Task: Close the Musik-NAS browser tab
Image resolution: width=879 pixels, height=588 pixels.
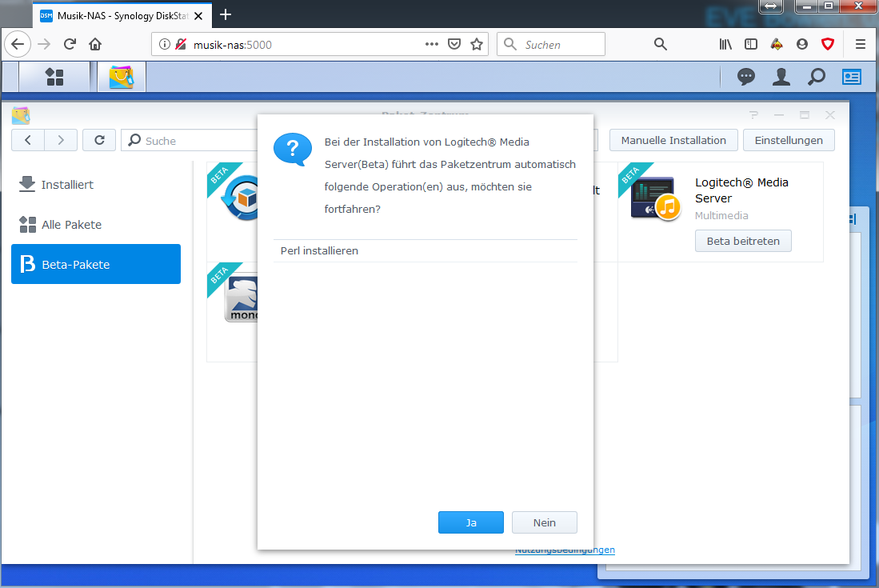Action: 198,16
